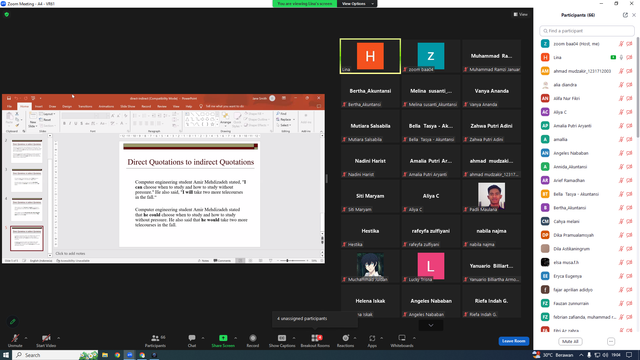640x360 pixels.
Task: Click Lina's highlighted video tile
Action: (370, 56)
